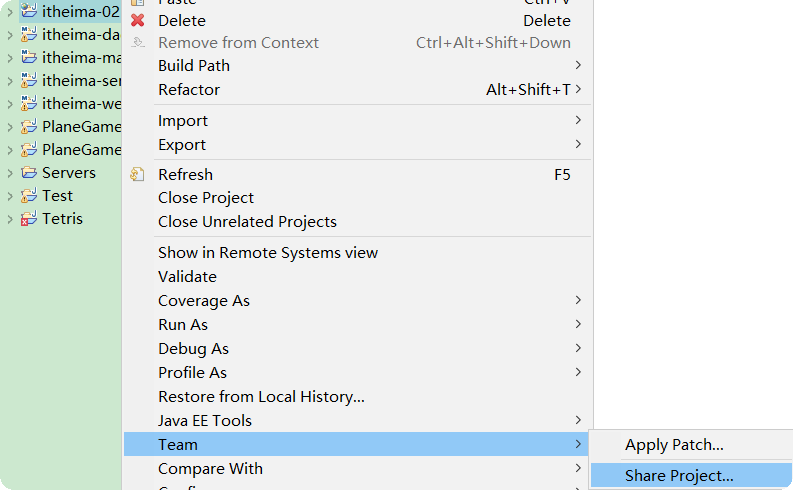Click the Test project icon
793x490 pixels.
coord(29,196)
